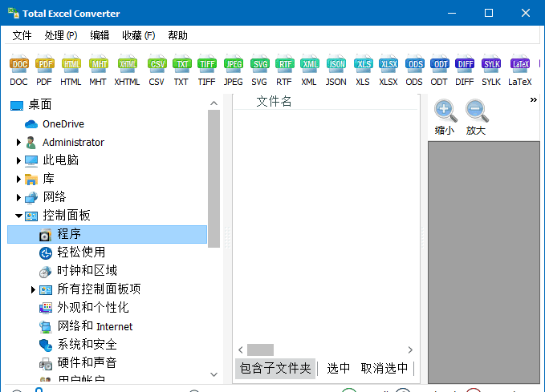Select the 外观和个性化 tree item

click(93, 308)
